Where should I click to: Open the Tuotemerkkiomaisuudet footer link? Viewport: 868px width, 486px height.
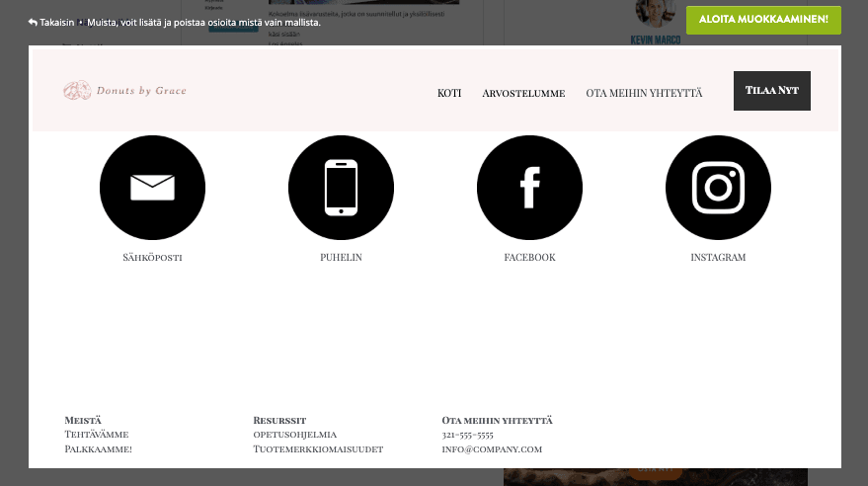(318, 448)
